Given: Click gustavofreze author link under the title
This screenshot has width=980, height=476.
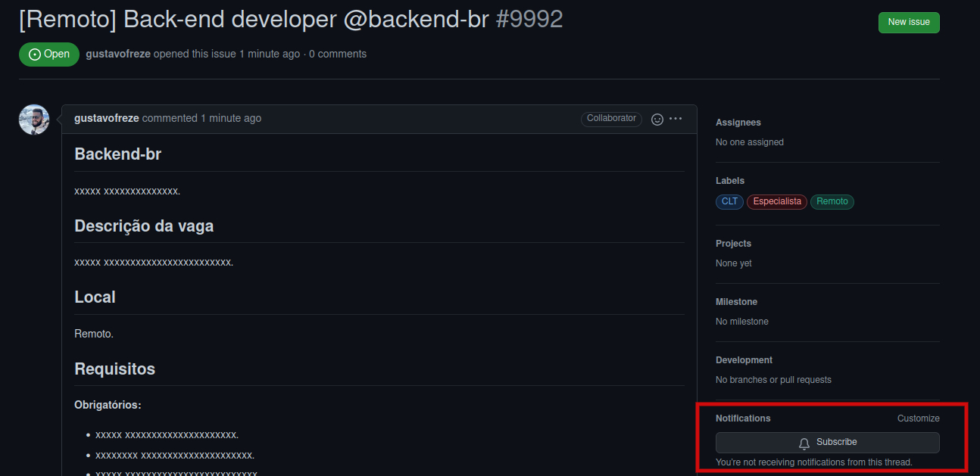Looking at the screenshot, I should click(118, 54).
